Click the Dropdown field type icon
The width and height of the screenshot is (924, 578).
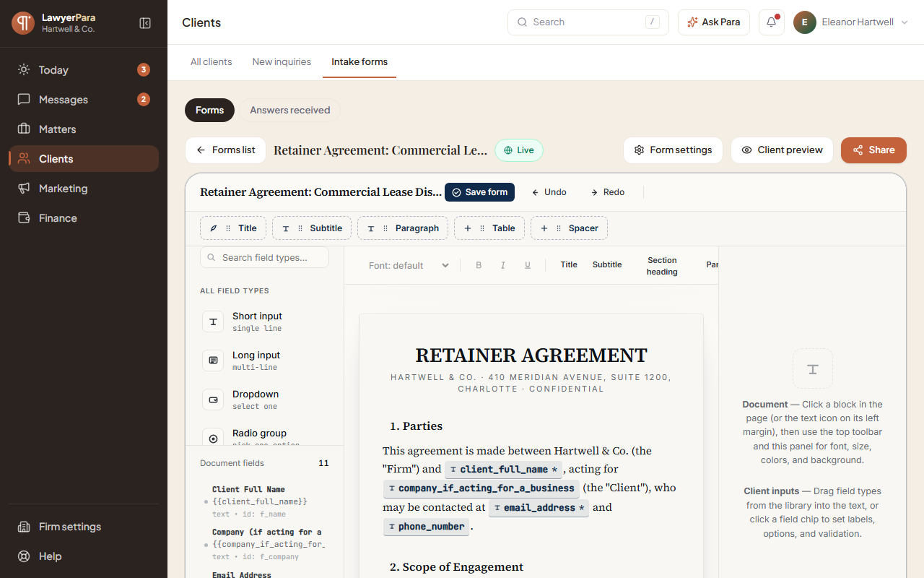(213, 400)
